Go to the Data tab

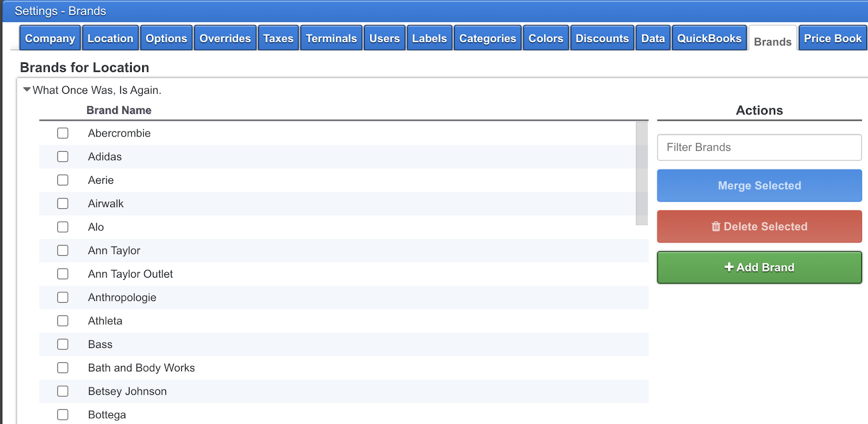653,38
